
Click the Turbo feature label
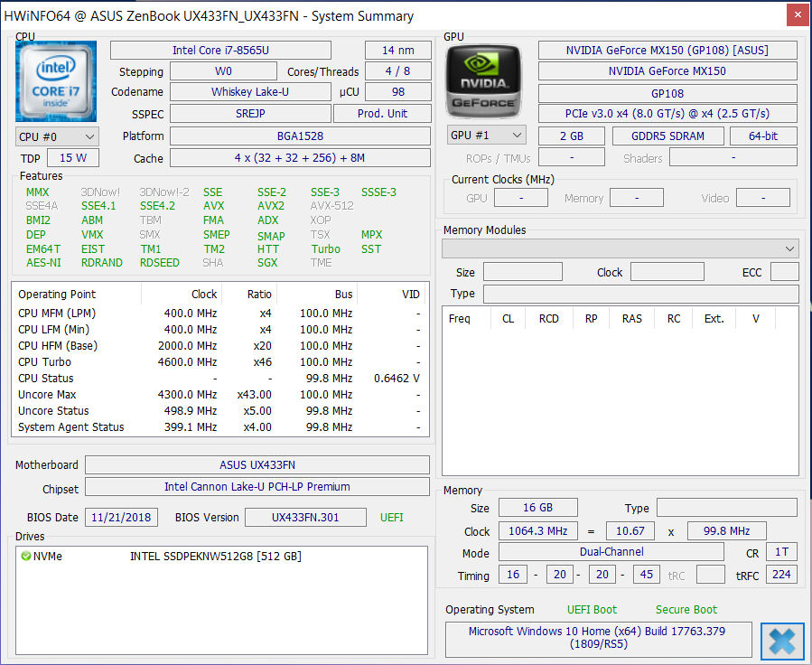click(x=326, y=248)
